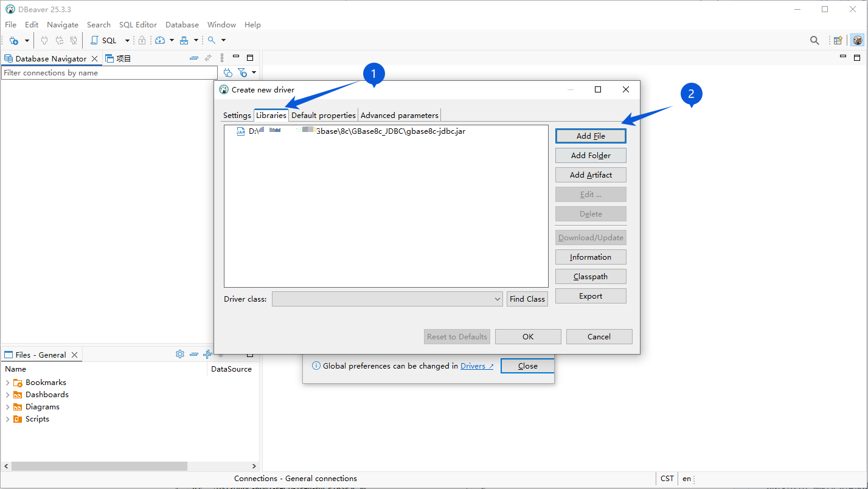Open the Help menu
The image size is (868, 489).
tap(252, 25)
